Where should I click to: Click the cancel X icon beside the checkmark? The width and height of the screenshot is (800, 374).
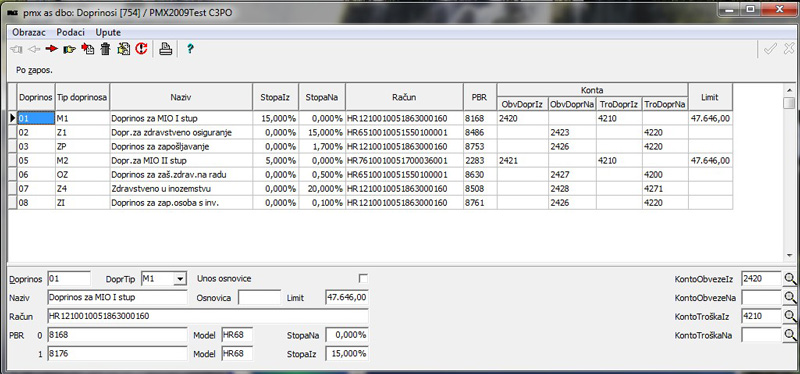(789, 49)
